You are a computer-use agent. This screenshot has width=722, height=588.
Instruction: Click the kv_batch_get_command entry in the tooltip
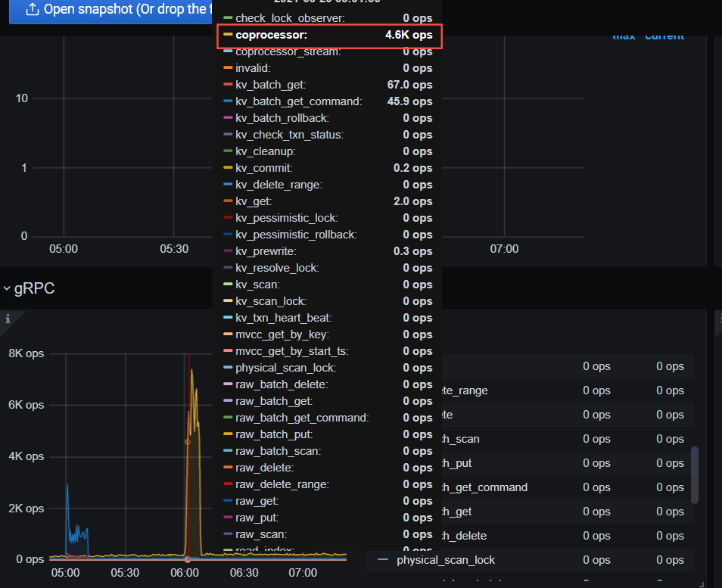click(x=298, y=101)
